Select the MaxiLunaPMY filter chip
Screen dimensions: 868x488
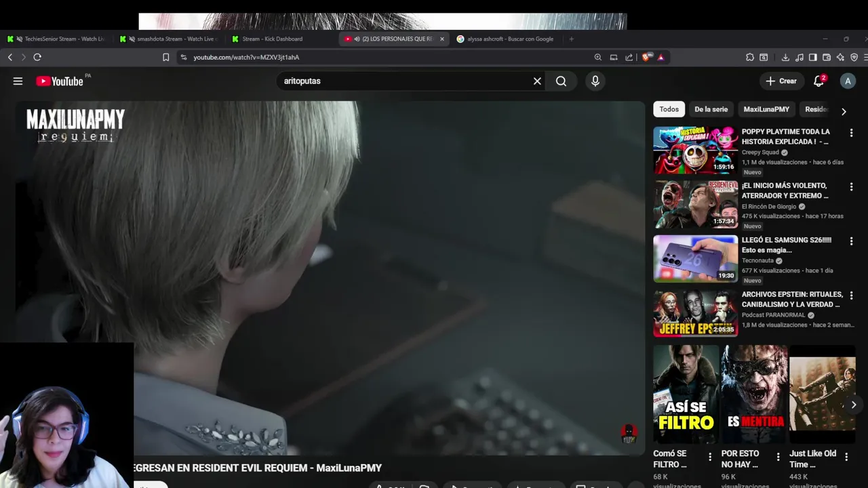[766, 109]
